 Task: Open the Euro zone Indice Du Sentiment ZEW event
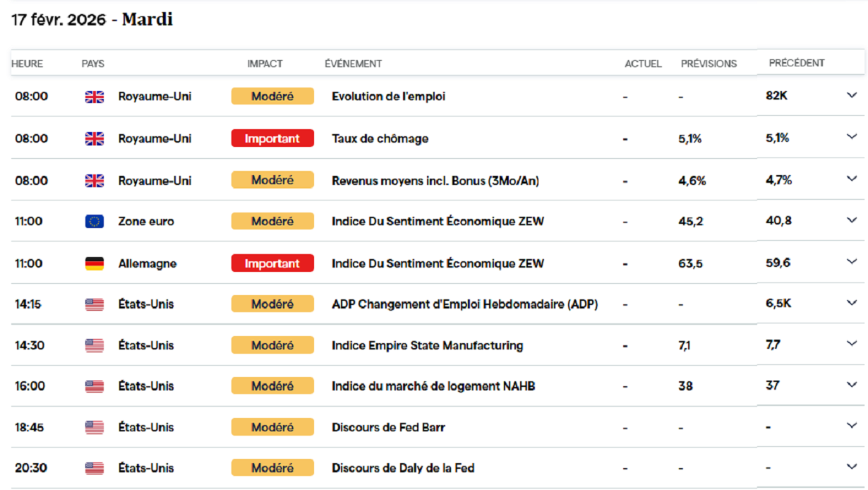tap(438, 222)
